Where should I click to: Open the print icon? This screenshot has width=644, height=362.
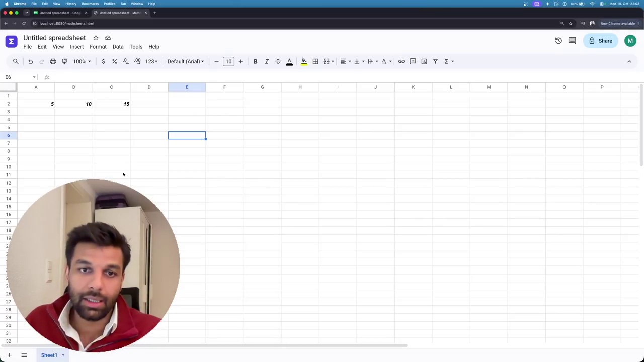coord(53,61)
